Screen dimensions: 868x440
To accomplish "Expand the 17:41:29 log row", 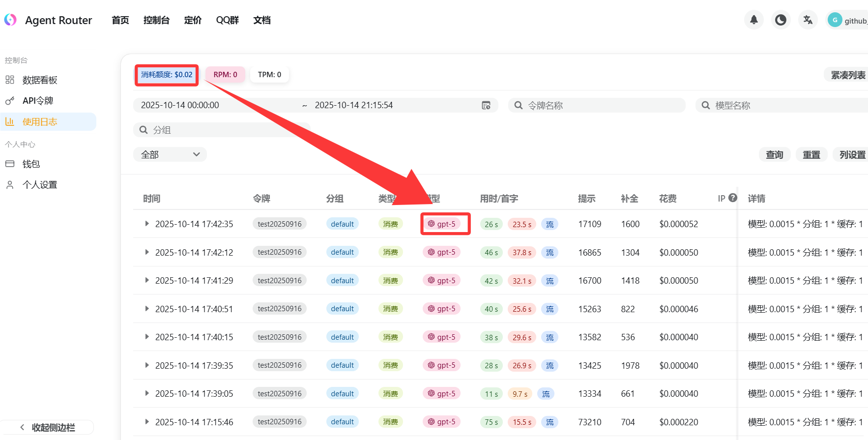I will point(146,280).
